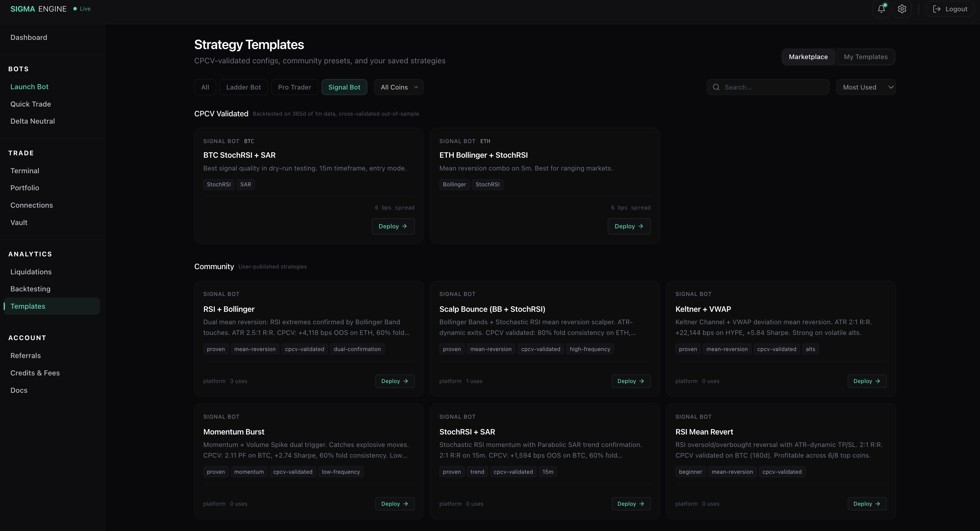Click the CPCV Validated section heading
This screenshot has width=980, height=531.
[x=221, y=114]
